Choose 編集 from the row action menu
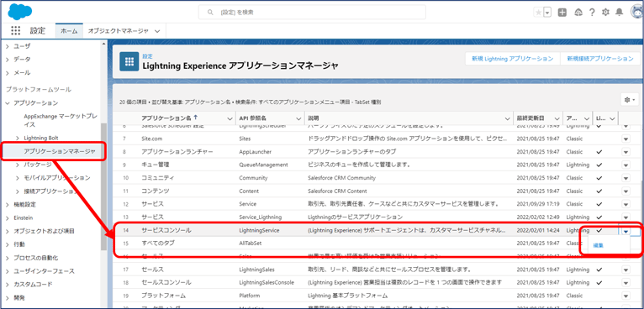 tap(598, 245)
